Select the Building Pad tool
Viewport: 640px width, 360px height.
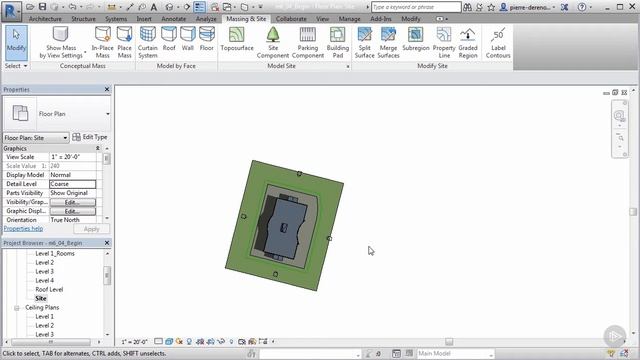(x=338, y=43)
